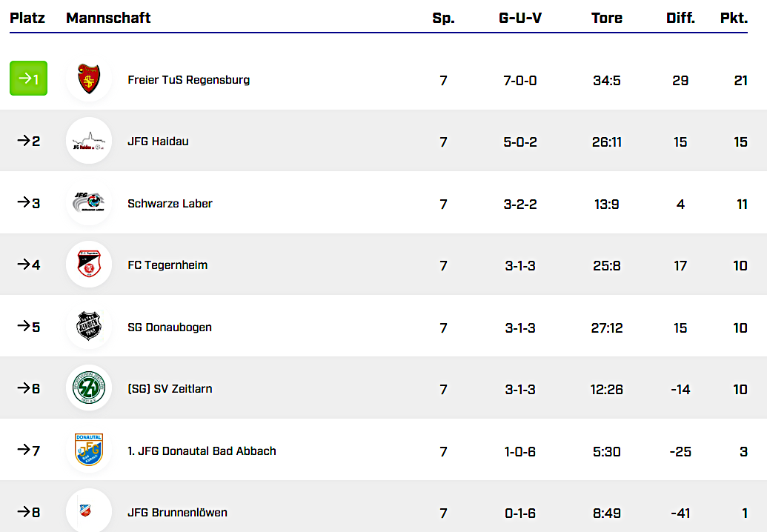Click the Schwarze Laber team logo
The image size is (767, 532).
point(89,203)
